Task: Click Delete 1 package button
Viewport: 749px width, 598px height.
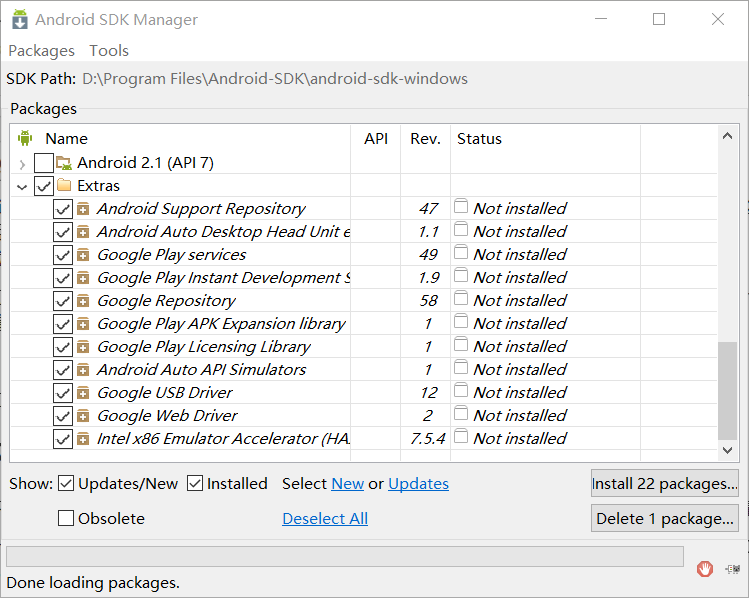Action: coord(664,518)
